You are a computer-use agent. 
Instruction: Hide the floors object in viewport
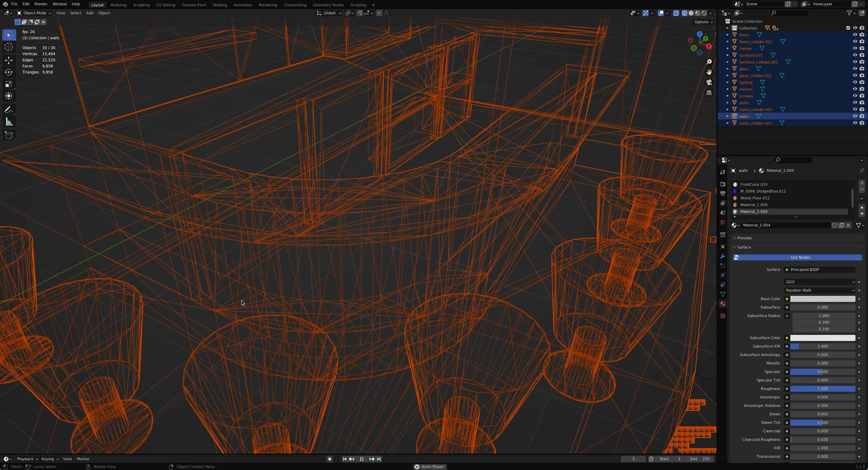(855, 35)
